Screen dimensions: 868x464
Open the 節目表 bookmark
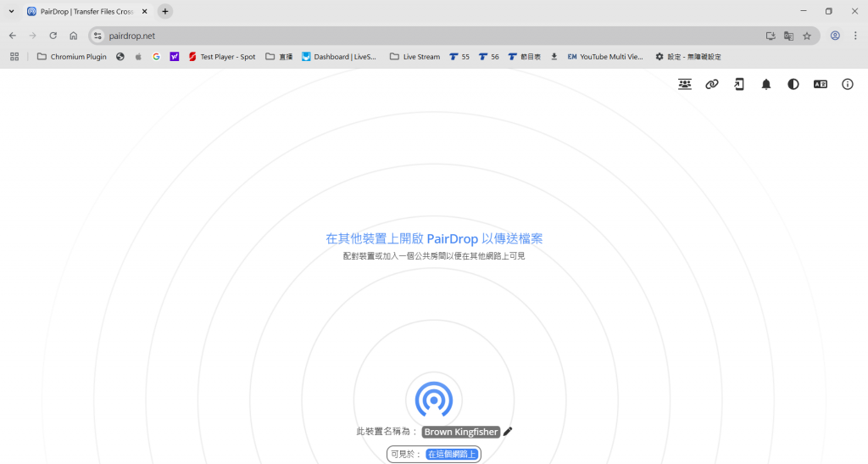point(525,57)
